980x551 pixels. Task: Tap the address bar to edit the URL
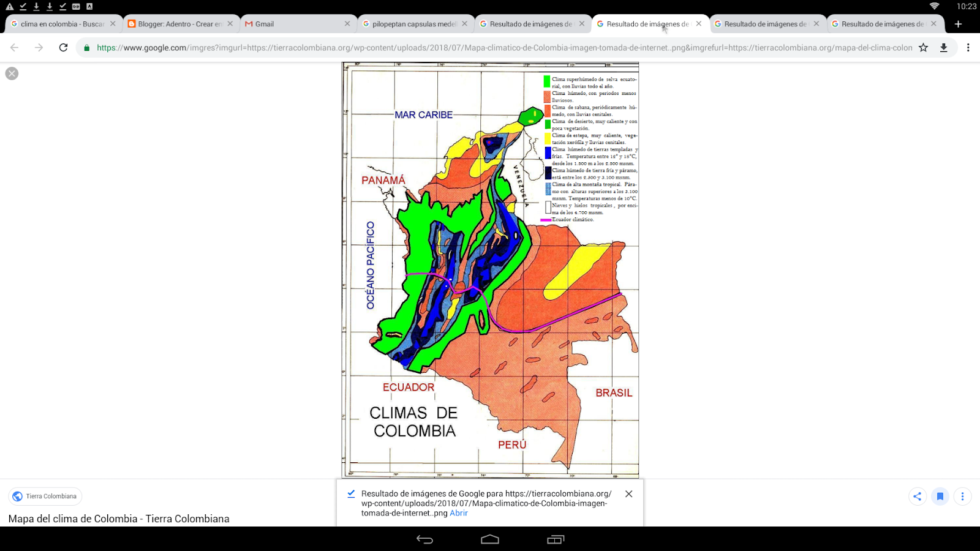pyautogui.click(x=490, y=47)
